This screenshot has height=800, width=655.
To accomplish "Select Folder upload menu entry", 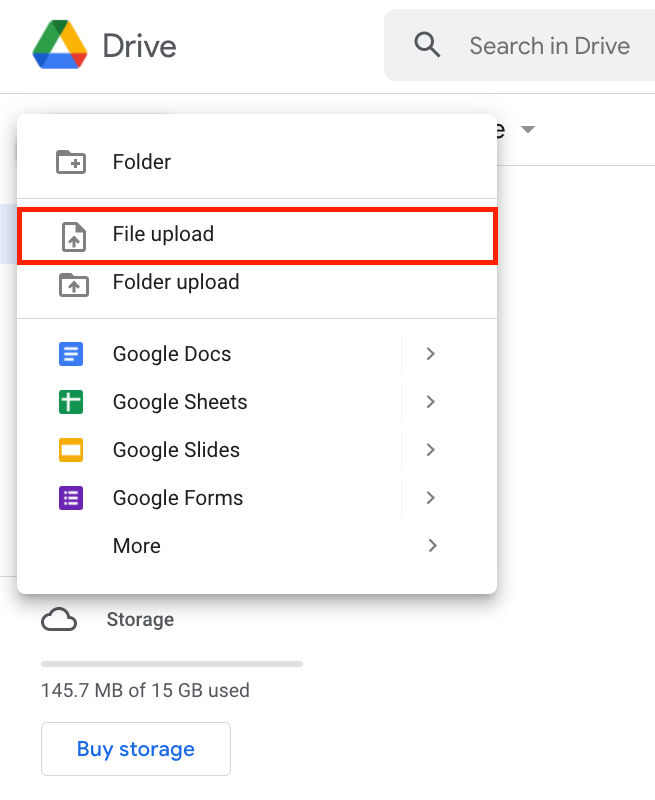I will 257,282.
